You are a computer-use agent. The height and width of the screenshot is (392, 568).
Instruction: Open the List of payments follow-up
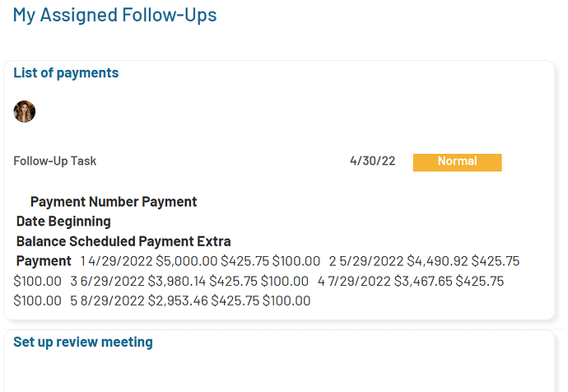pos(66,72)
